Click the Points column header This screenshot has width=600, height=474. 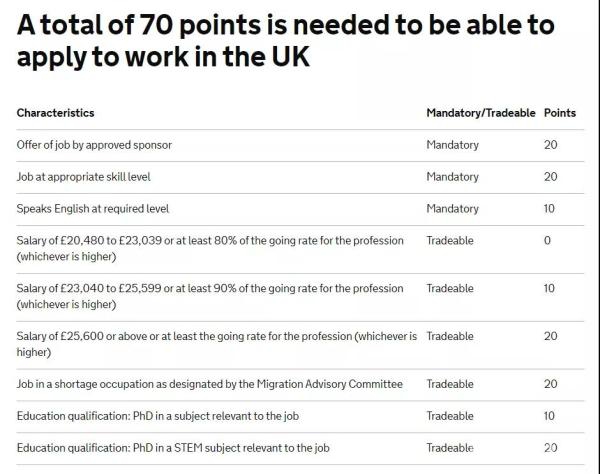(x=559, y=113)
